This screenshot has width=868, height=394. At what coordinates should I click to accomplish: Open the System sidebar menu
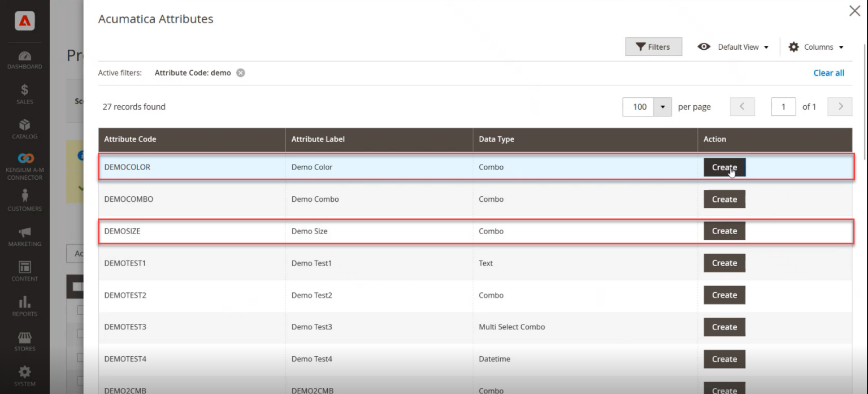coord(25,377)
